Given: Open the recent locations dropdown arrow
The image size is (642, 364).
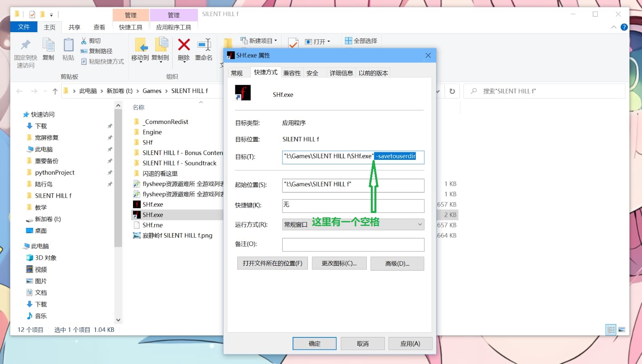Looking at the screenshot, I should click(x=45, y=91).
